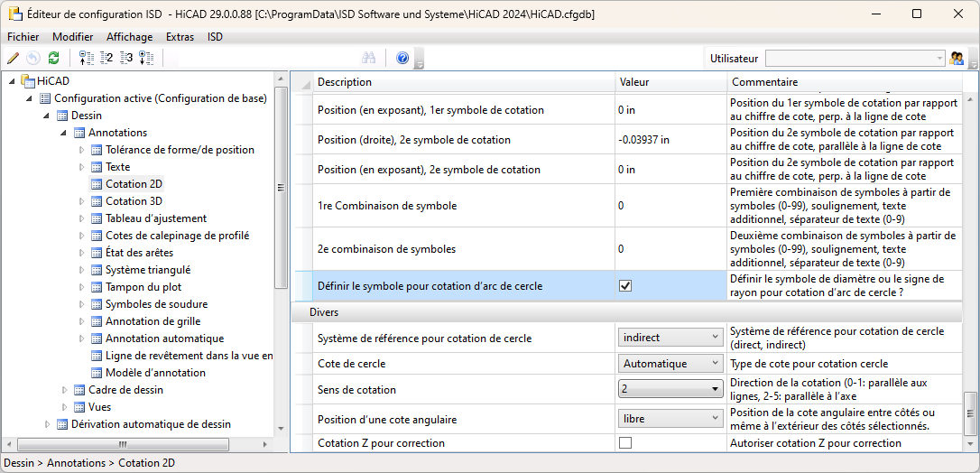The width and height of the screenshot is (980, 473).
Task: Select État des arêtes tree item
Action: click(x=139, y=253)
